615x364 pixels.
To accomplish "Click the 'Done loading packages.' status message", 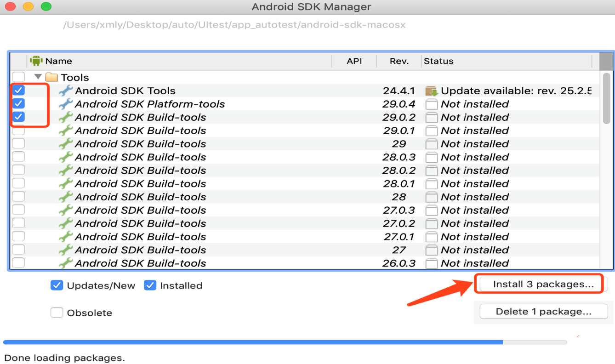I will 64,358.
